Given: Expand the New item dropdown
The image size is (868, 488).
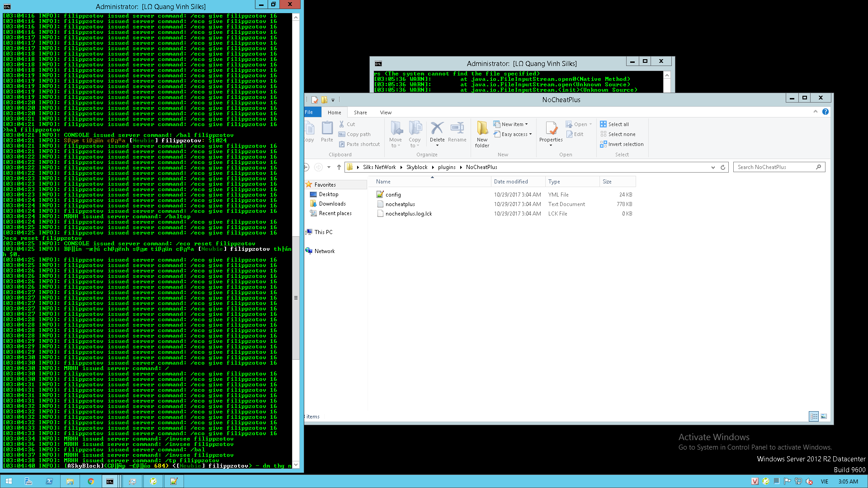Looking at the screenshot, I should coord(514,124).
